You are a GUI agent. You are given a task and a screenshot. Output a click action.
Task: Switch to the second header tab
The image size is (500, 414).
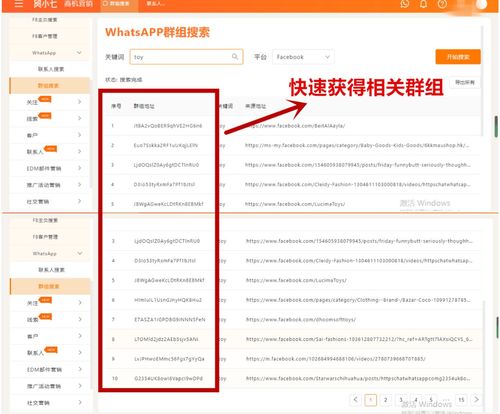click(x=156, y=4)
